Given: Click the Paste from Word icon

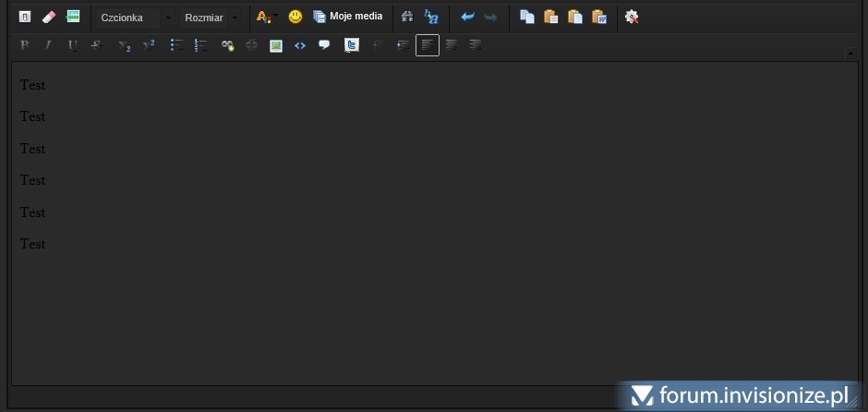Looking at the screenshot, I should pos(599,17).
